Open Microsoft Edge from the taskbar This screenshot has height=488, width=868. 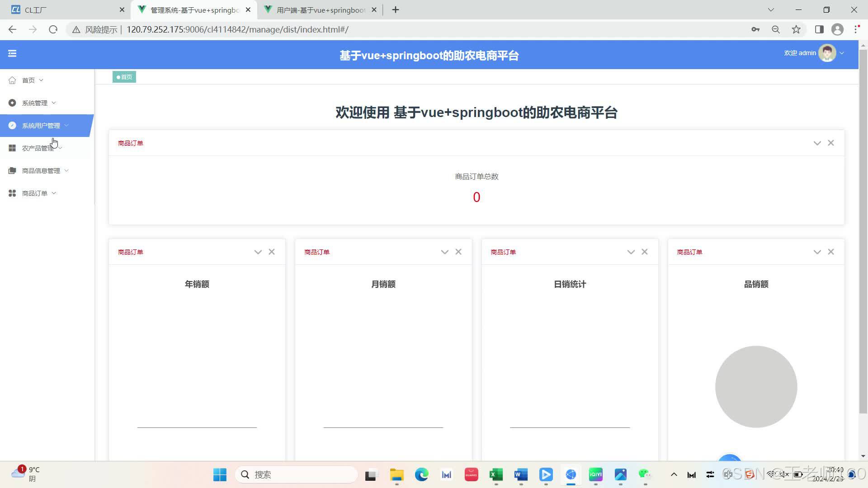pos(421,474)
